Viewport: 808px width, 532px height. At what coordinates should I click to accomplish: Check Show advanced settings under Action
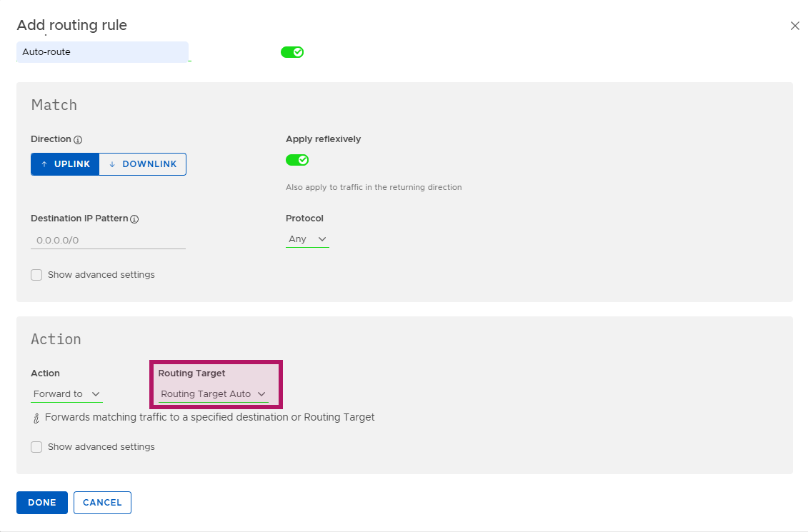point(36,447)
